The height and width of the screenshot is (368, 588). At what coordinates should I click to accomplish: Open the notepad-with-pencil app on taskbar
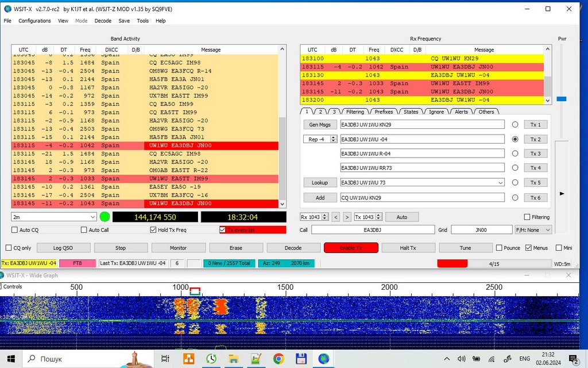[x=256, y=359]
